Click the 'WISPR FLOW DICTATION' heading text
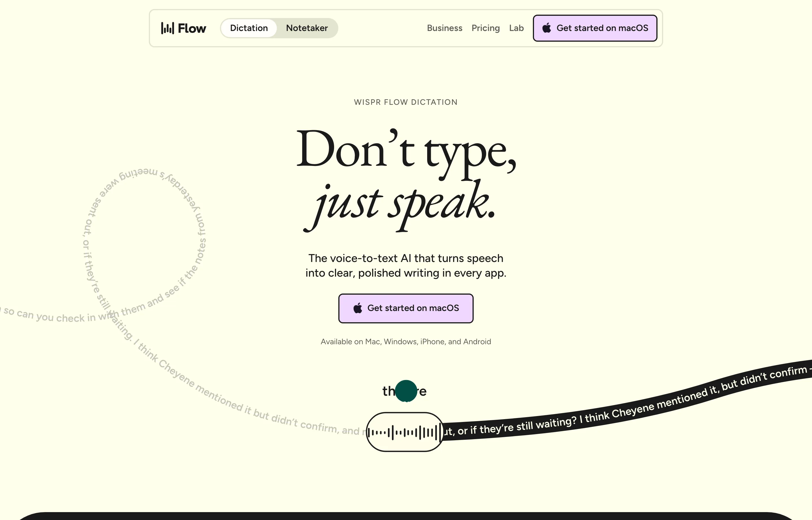 tap(406, 102)
